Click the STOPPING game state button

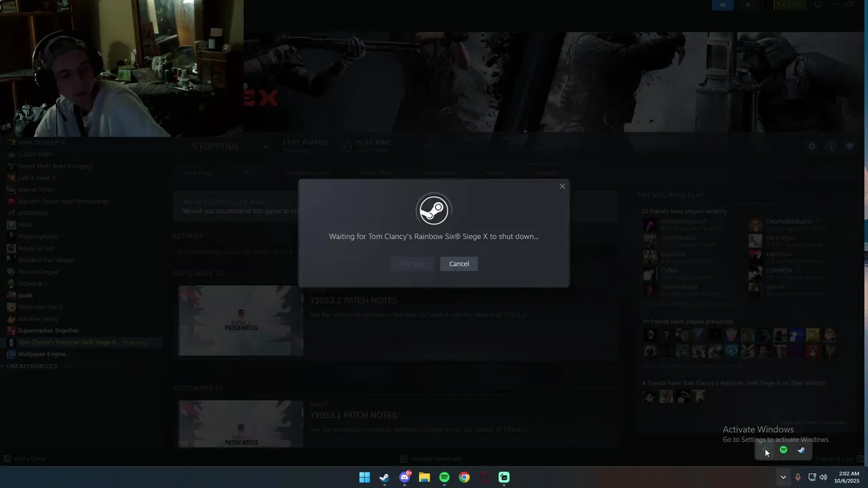tap(216, 146)
